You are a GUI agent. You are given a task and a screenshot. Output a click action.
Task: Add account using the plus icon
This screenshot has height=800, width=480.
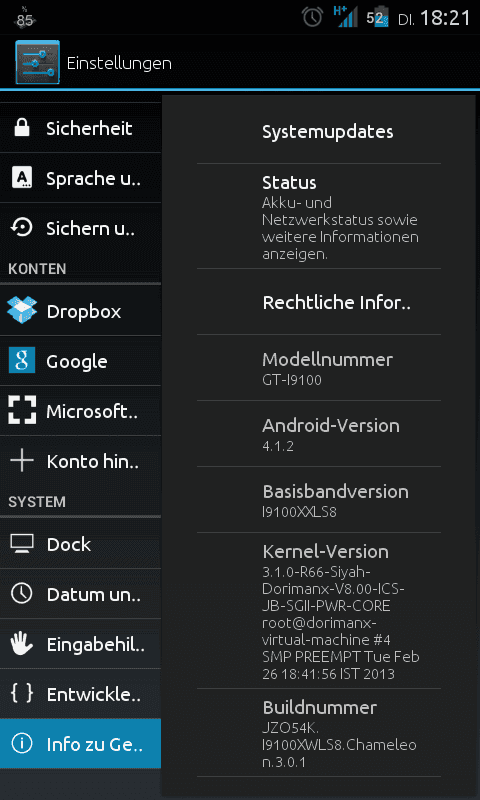pos(22,461)
